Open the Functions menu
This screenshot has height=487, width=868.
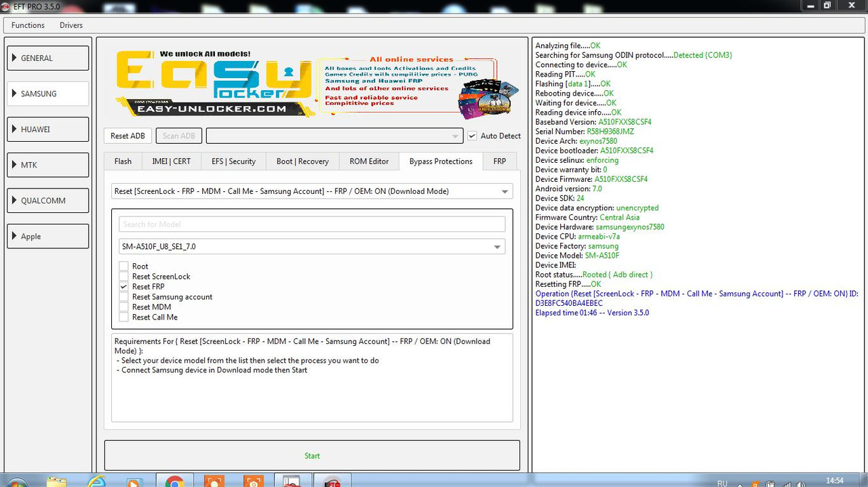pos(28,25)
